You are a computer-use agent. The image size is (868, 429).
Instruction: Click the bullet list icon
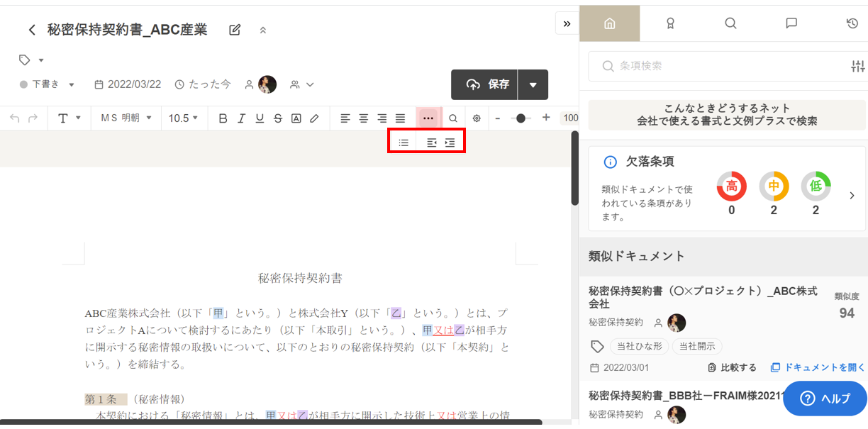404,143
